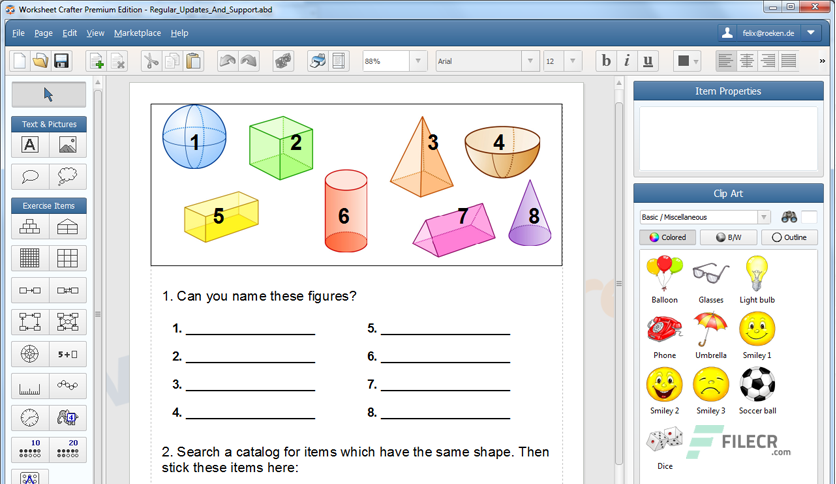Open the text color dropdown arrow
The height and width of the screenshot is (484, 836).
point(696,61)
